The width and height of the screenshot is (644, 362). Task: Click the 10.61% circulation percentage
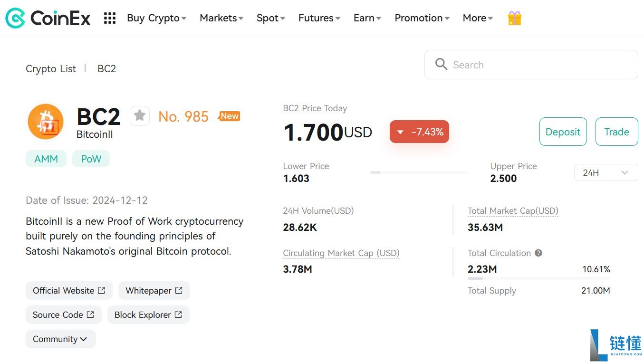tap(596, 269)
